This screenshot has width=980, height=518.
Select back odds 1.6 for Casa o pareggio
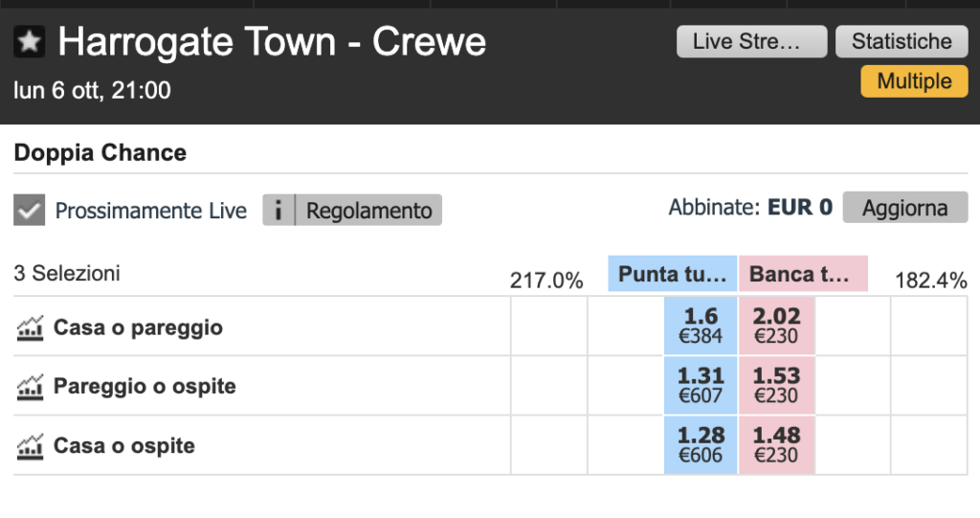pyautogui.click(x=701, y=327)
